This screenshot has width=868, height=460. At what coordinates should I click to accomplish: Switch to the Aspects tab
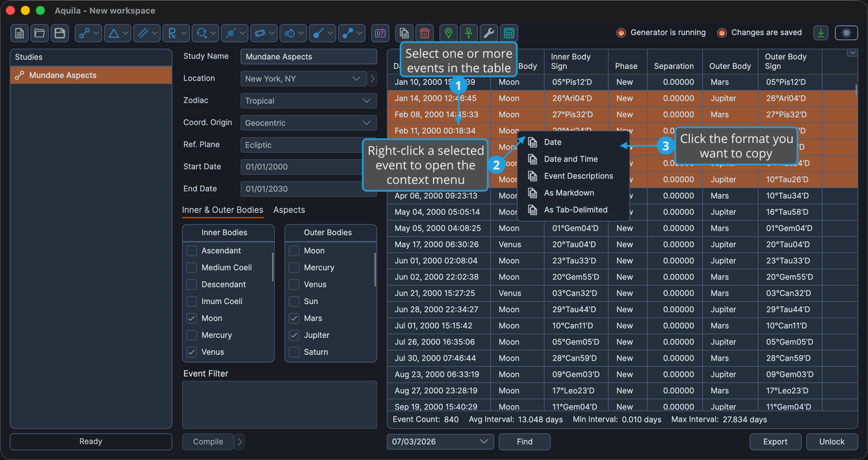289,210
